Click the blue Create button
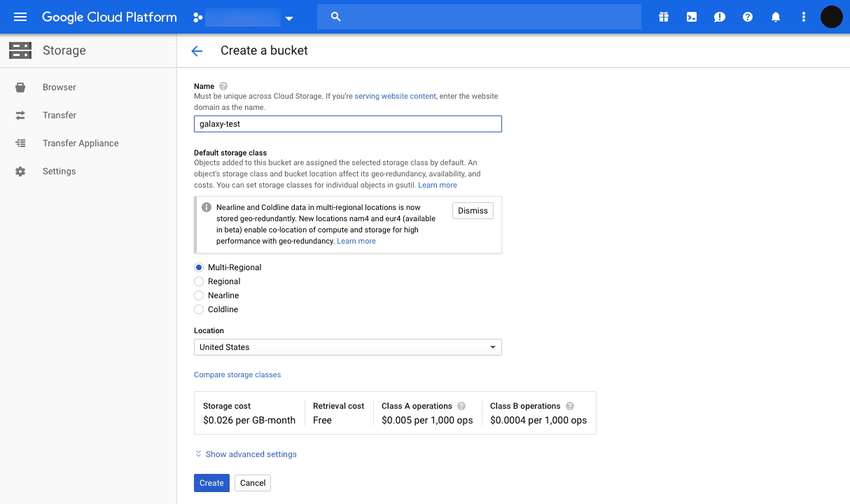The width and height of the screenshot is (850, 504). [x=211, y=483]
